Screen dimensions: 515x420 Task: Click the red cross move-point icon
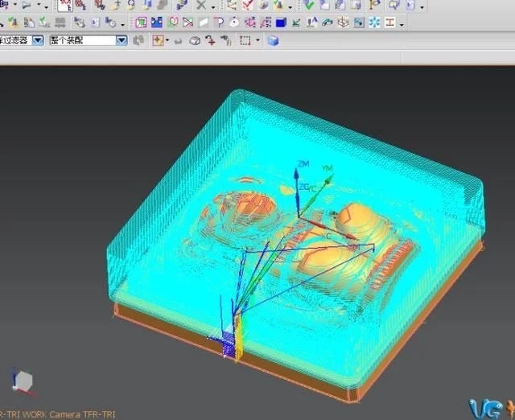click(210, 40)
